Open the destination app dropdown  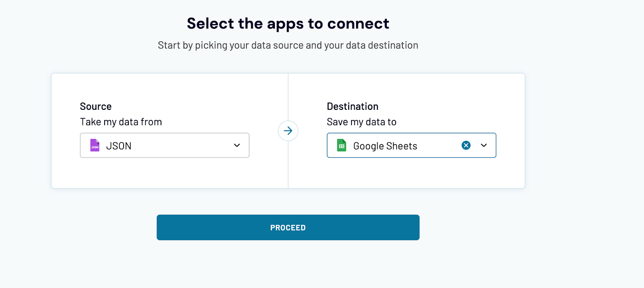[x=483, y=146]
